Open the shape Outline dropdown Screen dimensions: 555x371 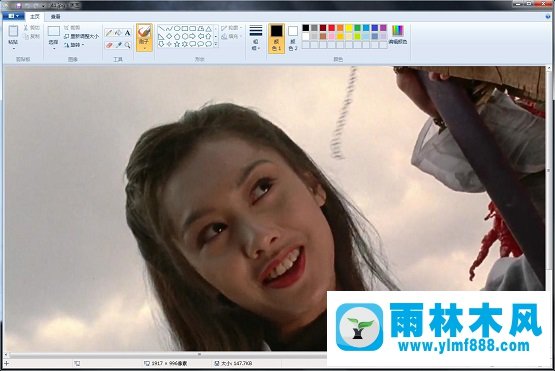pyautogui.click(x=232, y=28)
